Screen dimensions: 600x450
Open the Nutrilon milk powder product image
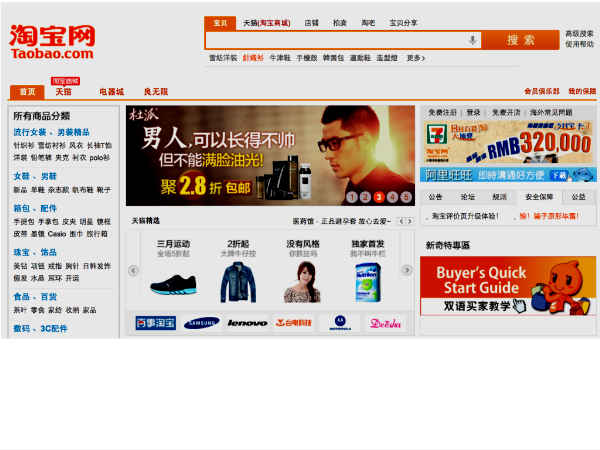(368, 282)
